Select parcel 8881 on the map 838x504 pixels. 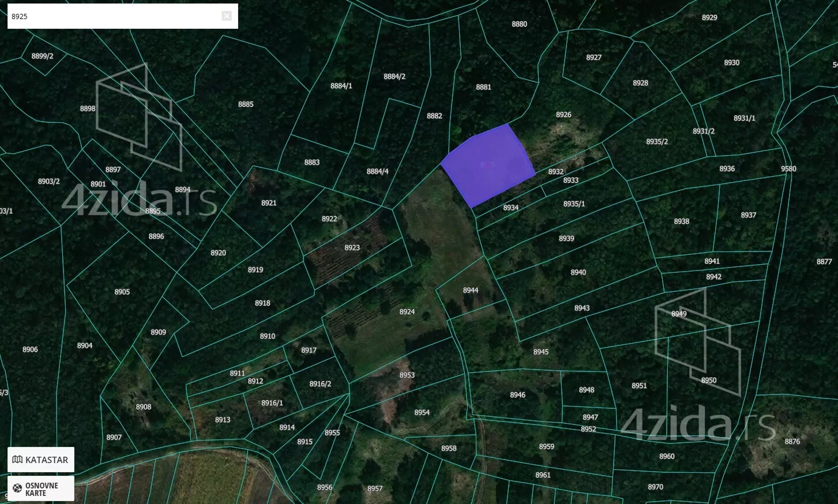(x=483, y=87)
